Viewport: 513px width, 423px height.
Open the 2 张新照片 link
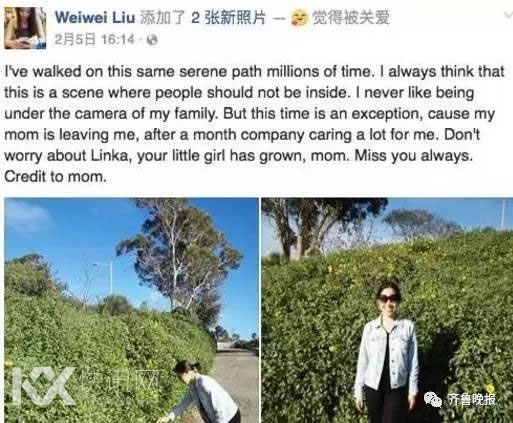pos(228,17)
